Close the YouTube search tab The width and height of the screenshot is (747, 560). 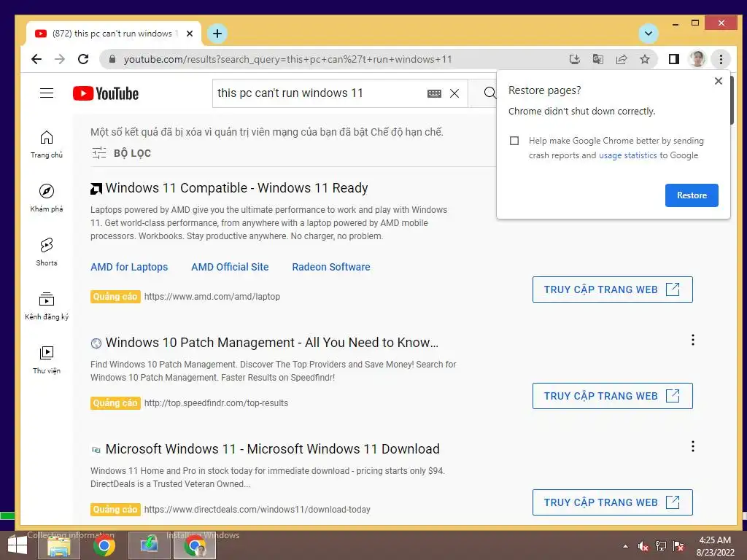pyautogui.click(x=190, y=34)
